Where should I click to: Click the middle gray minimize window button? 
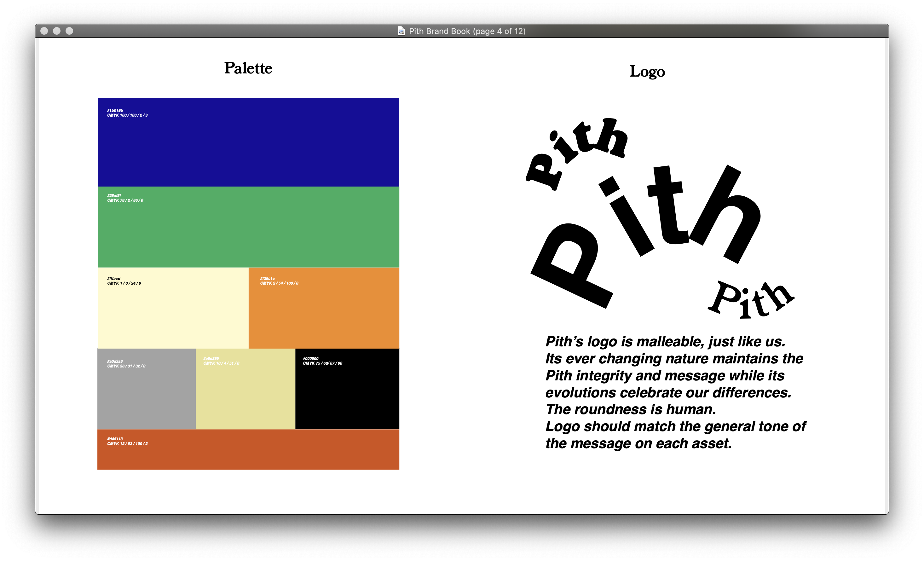pos(57,31)
